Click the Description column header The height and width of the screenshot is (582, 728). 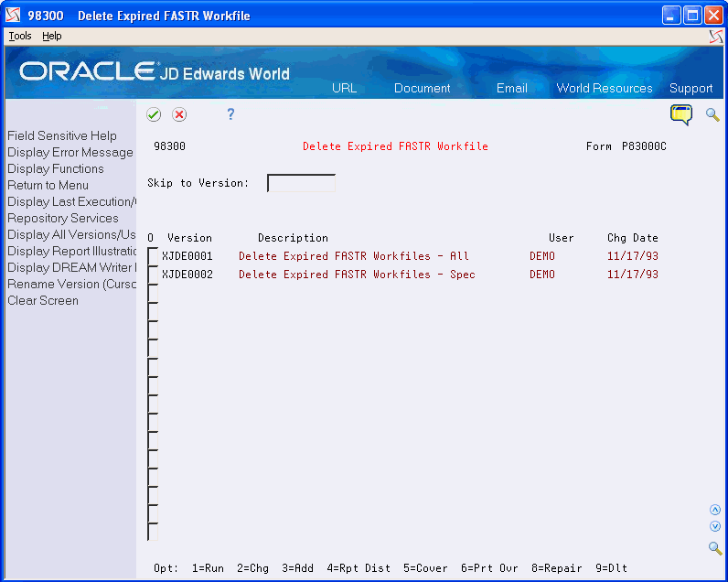293,238
